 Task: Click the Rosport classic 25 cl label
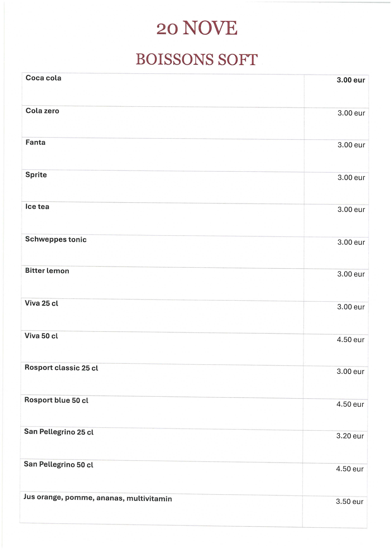pyautogui.click(x=61, y=368)
